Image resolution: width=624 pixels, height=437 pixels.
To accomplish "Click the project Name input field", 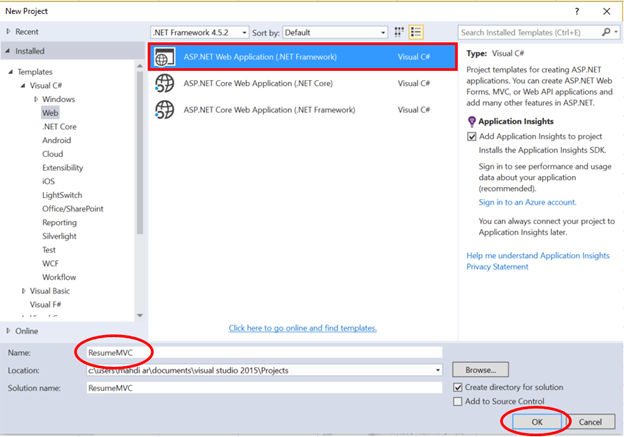I will click(264, 353).
